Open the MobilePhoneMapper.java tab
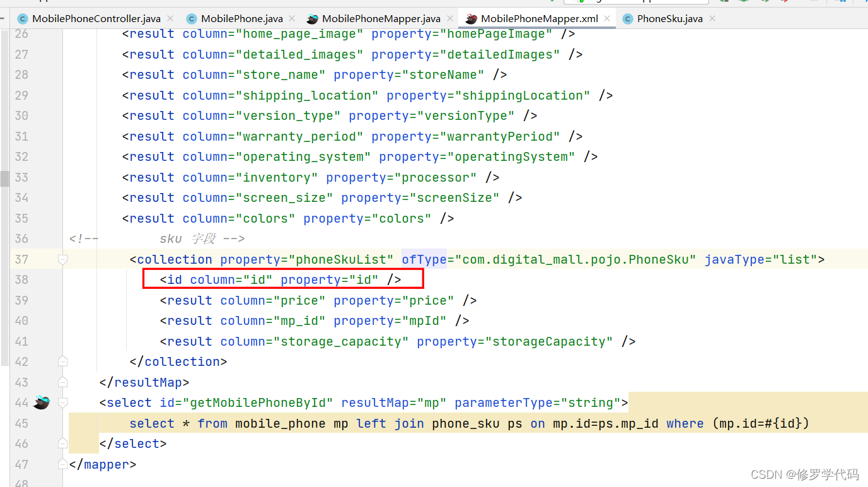 tap(381, 19)
